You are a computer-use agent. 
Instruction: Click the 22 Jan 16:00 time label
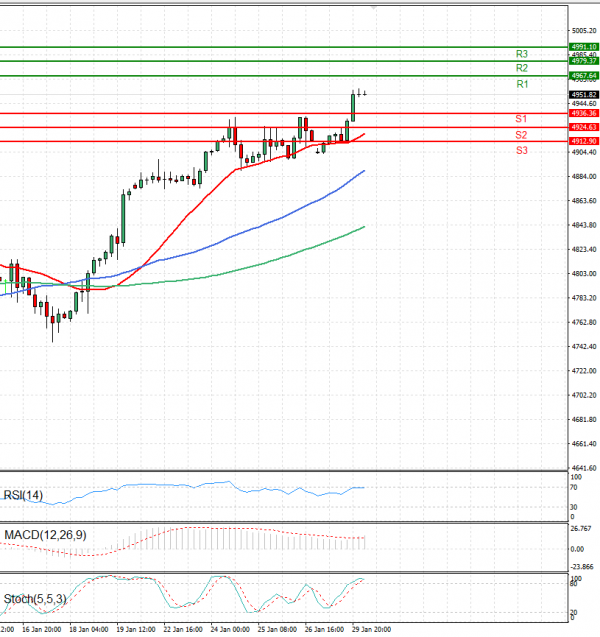183,629
